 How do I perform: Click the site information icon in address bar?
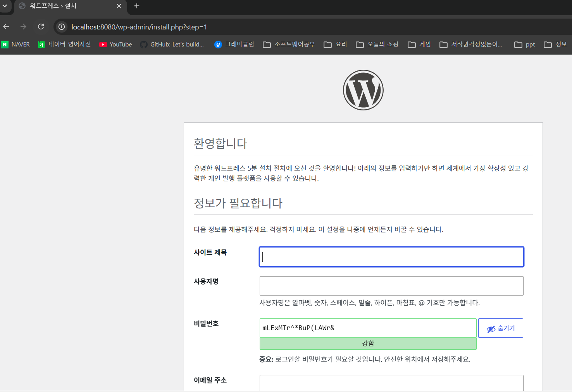pos(62,27)
